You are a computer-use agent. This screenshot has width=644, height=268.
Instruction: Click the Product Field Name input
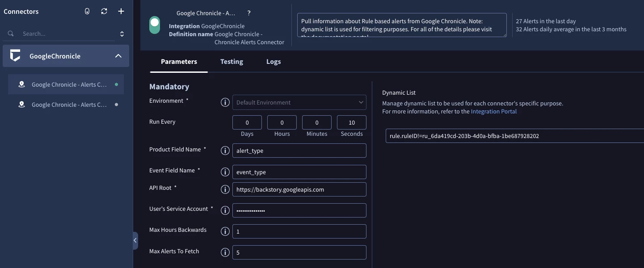pos(299,151)
